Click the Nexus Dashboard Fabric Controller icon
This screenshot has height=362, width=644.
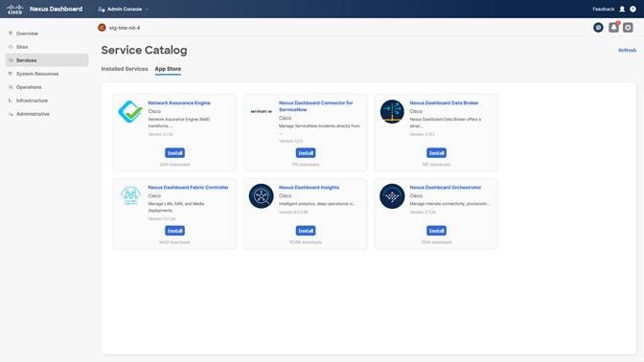(130, 195)
